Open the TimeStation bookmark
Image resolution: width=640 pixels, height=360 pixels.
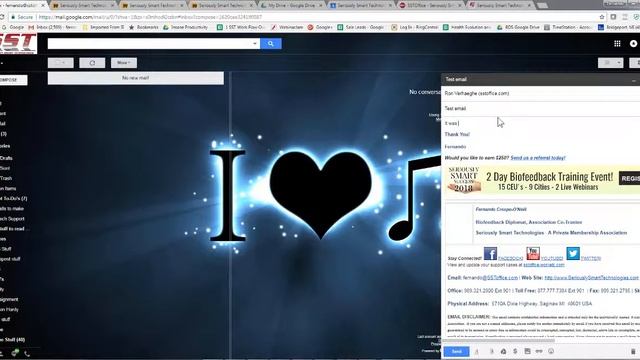pos(568,27)
